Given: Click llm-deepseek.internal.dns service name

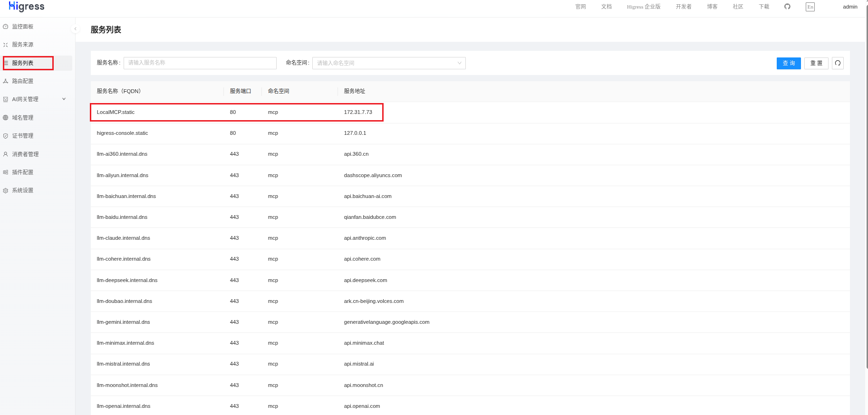Looking at the screenshot, I should click(127, 280).
